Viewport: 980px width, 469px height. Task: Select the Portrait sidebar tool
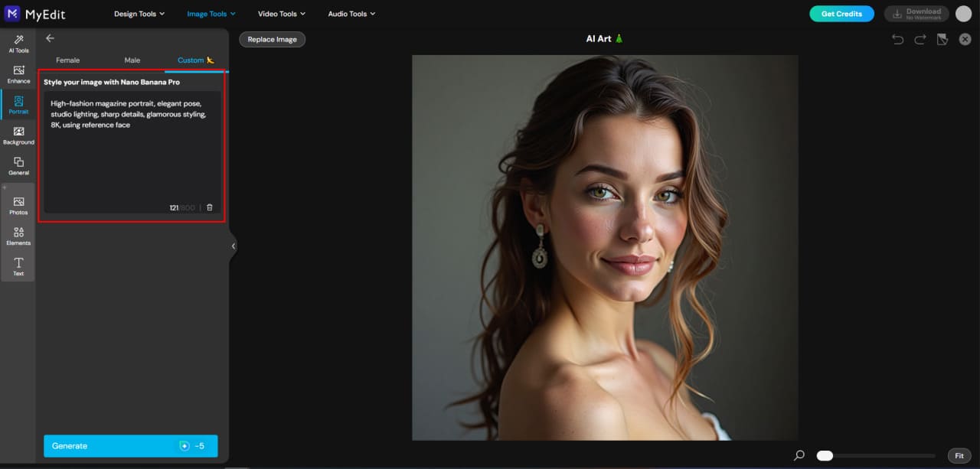point(18,105)
